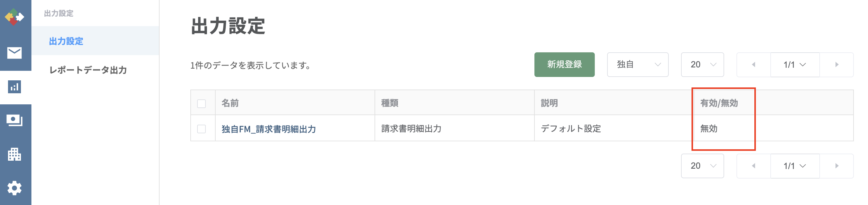Click the 新規登録 button

pos(564,65)
